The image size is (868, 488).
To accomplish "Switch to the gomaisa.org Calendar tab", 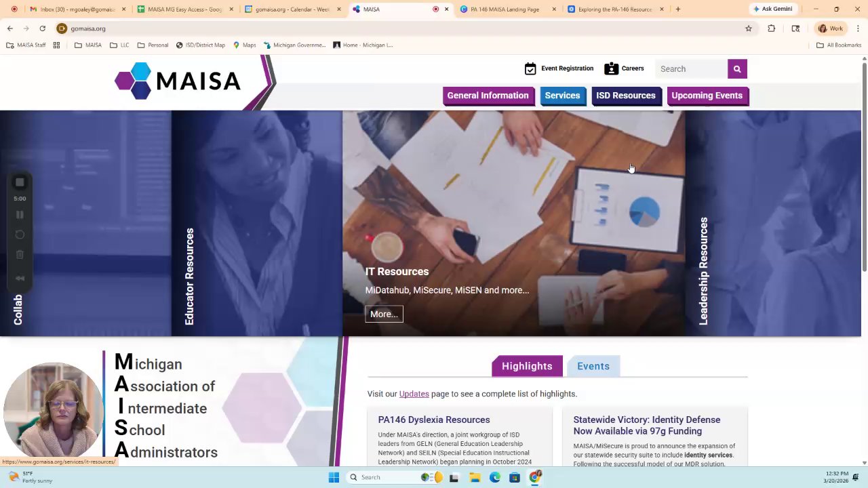I will [x=293, y=9].
